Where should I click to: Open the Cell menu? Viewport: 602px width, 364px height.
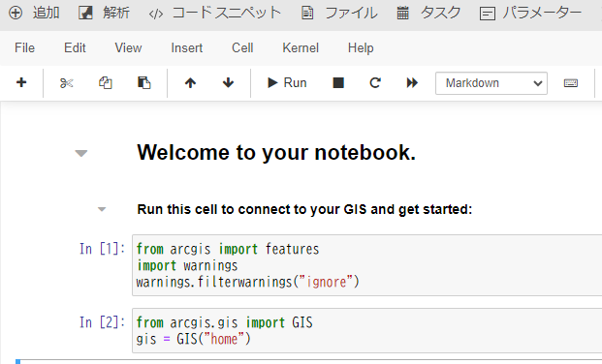click(x=242, y=48)
